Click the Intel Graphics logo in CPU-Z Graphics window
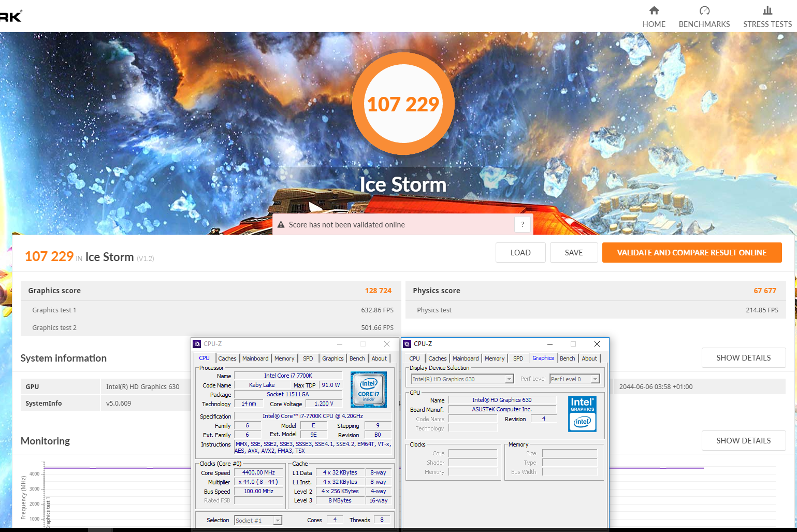 click(x=582, y=414)
